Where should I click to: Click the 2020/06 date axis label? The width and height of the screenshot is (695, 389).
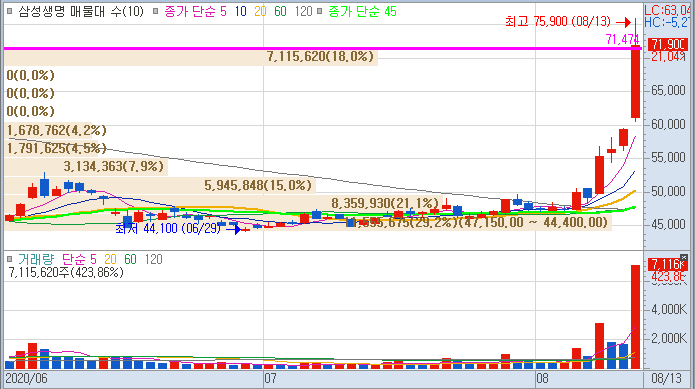26,379
